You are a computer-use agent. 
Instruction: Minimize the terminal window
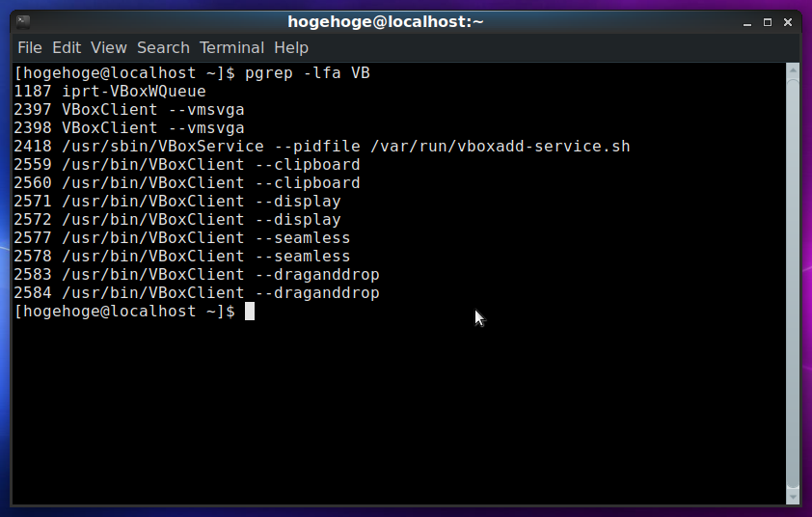(x=746, y=22)
